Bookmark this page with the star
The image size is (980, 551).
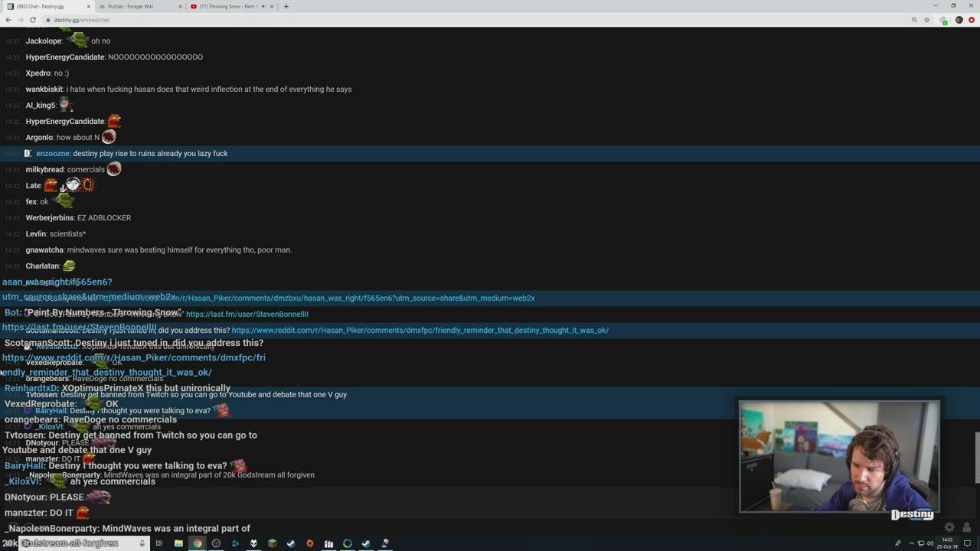coord(926,20)
